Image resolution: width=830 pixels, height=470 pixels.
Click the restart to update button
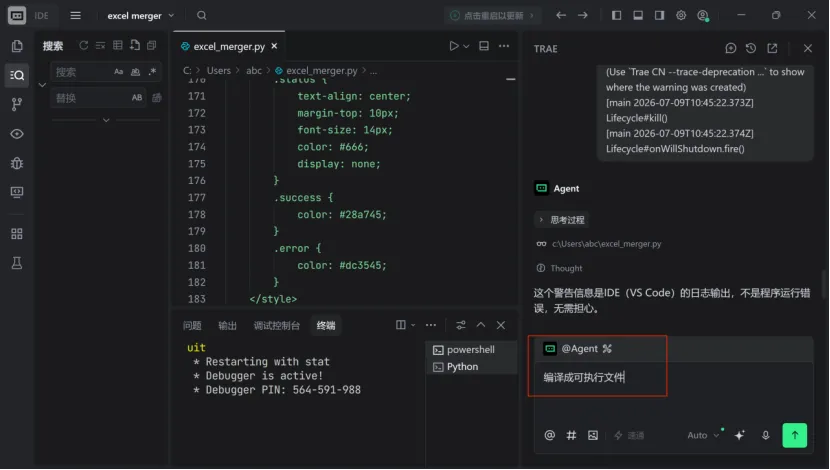(x=492, y=15)
